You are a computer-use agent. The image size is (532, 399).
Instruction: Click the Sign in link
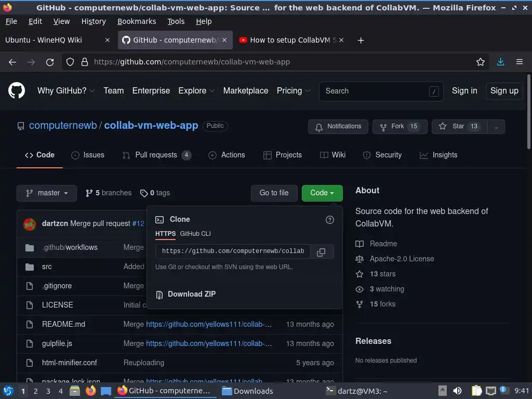tap(464, 91)
